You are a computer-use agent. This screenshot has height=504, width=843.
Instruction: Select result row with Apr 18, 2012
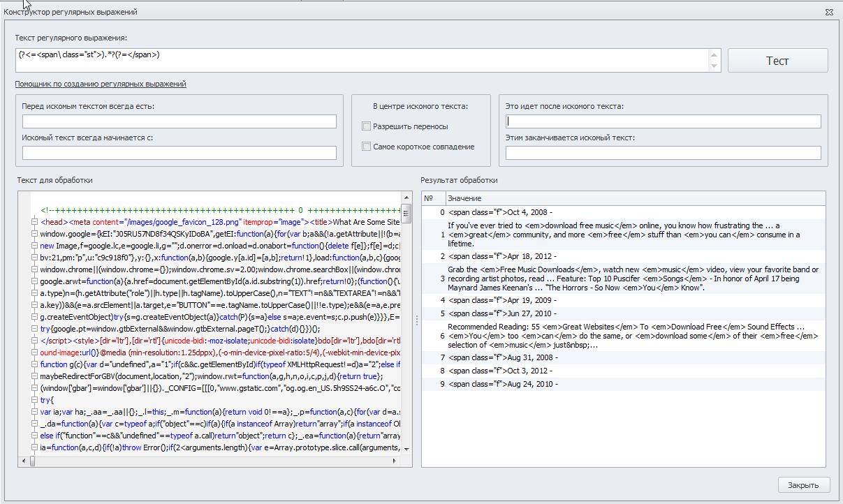click(x=623, y=256)
